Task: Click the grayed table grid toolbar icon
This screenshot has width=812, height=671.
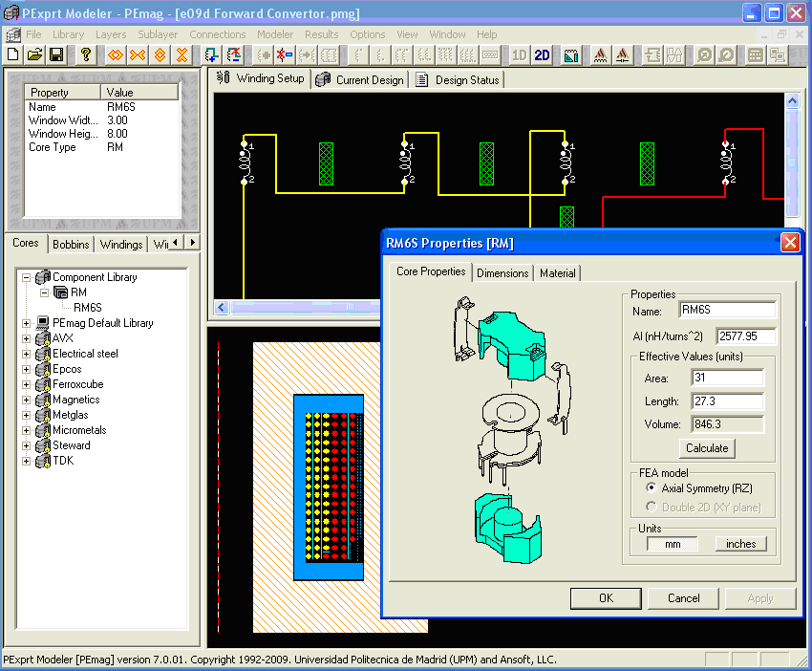Action: tap(756, 54)
